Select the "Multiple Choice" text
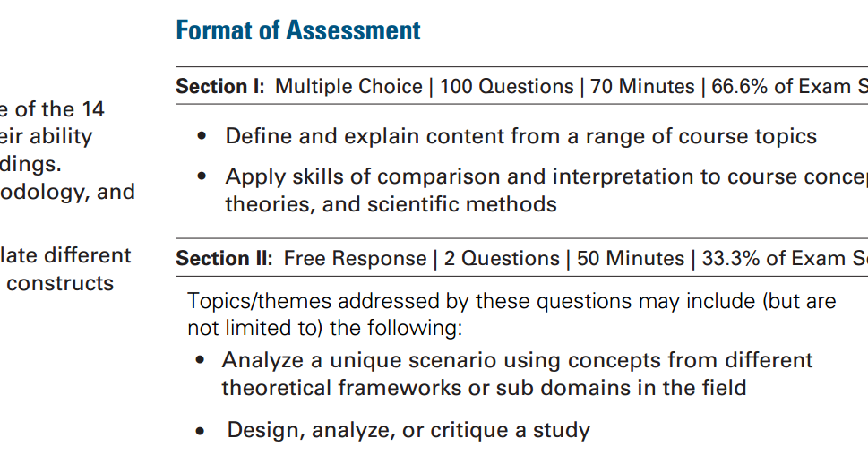This screenshot has height=456, width=868. [x=348, y=87]
